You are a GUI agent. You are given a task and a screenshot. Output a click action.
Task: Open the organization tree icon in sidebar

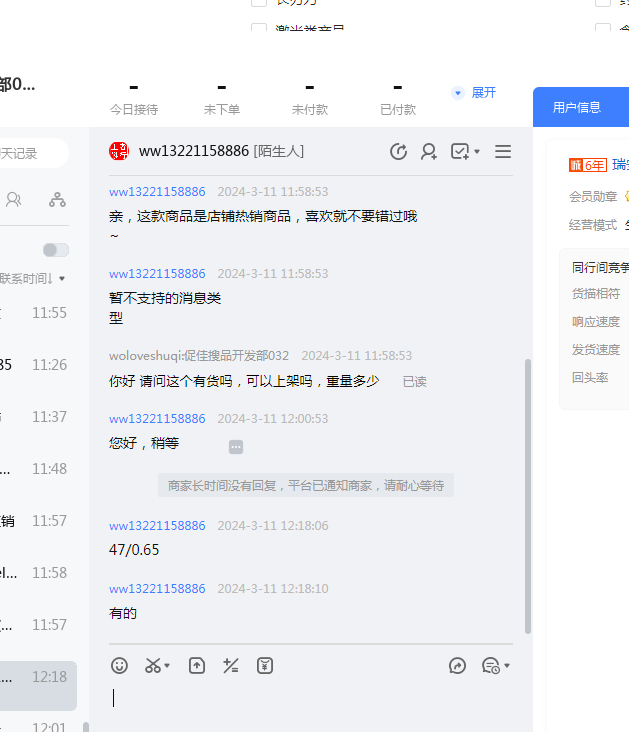tap(57, 200)
